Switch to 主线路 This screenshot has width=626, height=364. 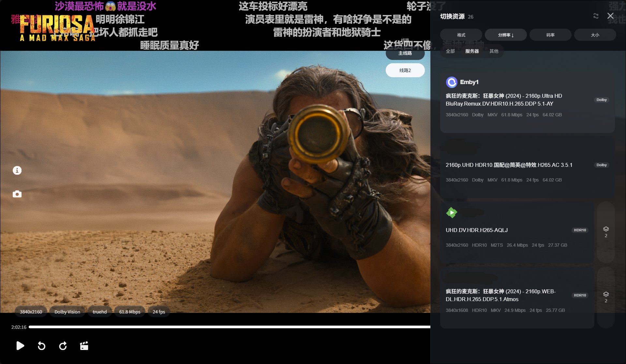(405, 53)
